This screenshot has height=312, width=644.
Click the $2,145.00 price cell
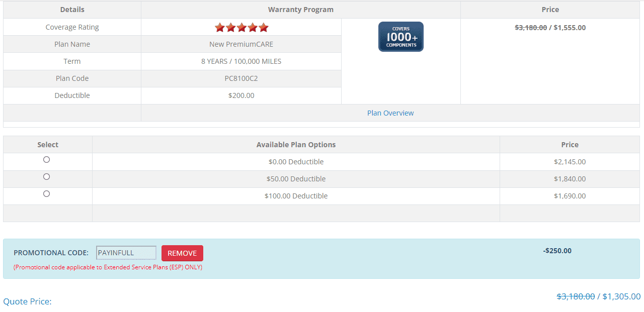pyautogui.click(x=570, y=162)
